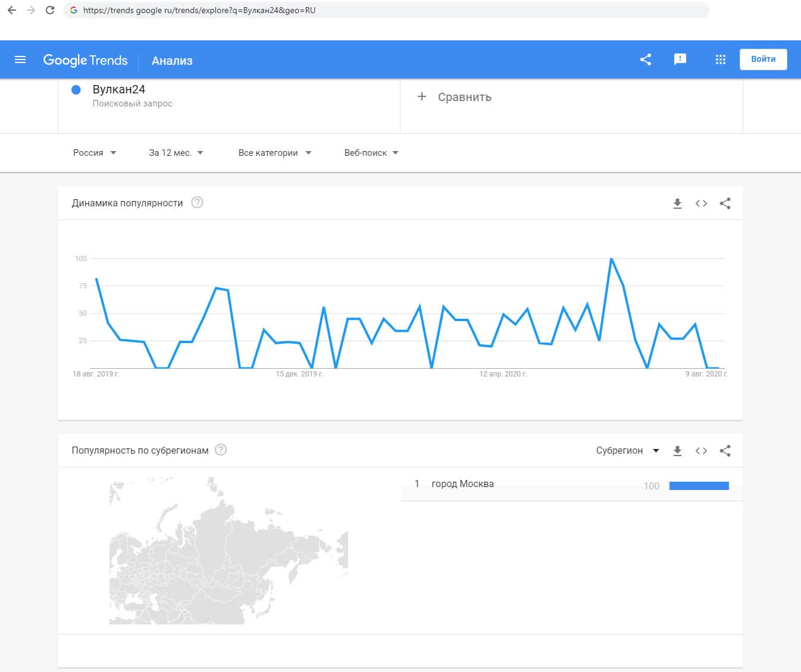The image size is (801, 672).
Task: Switch the Субрегион view dropdown
Action: (627, 451)
